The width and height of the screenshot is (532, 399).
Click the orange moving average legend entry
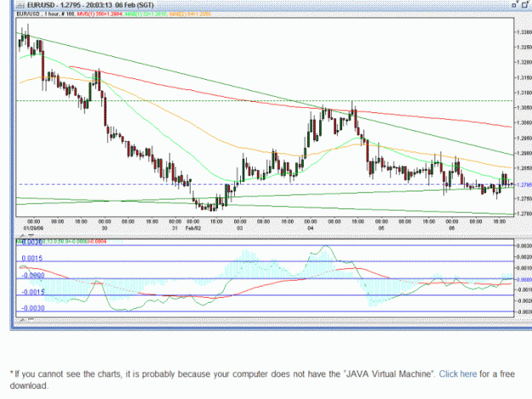click(x=190, y=14)
